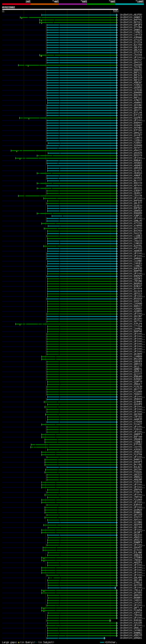Image resolution: width=146 pixels, height=644 pixels.
Task: Click UniRef100_O759R9 label
Action: pos(131,557)
